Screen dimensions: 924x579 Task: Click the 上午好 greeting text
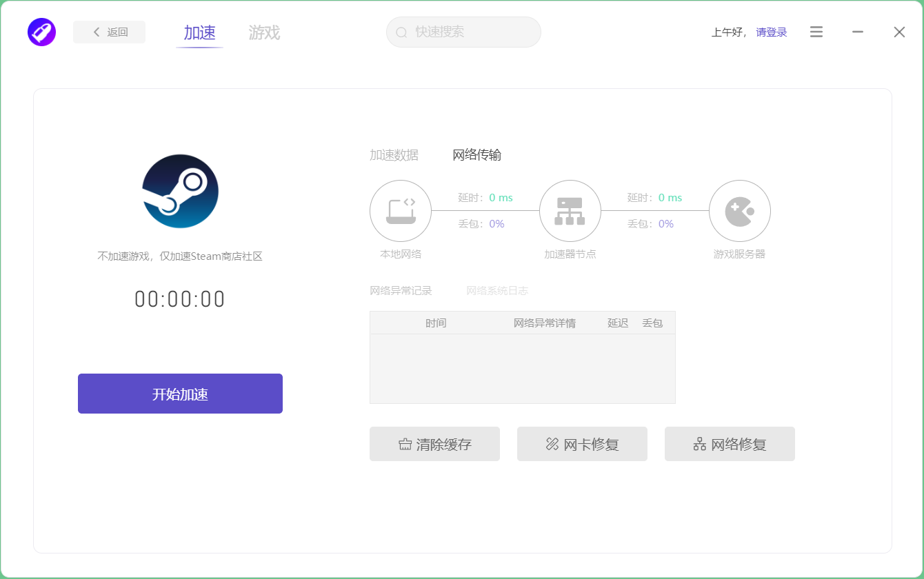[x=727, y=32]
